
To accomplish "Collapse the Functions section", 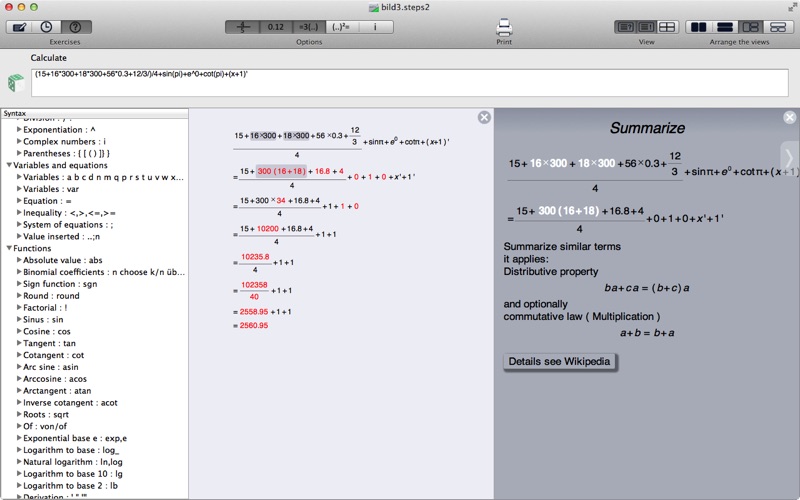I will (9, 248).
